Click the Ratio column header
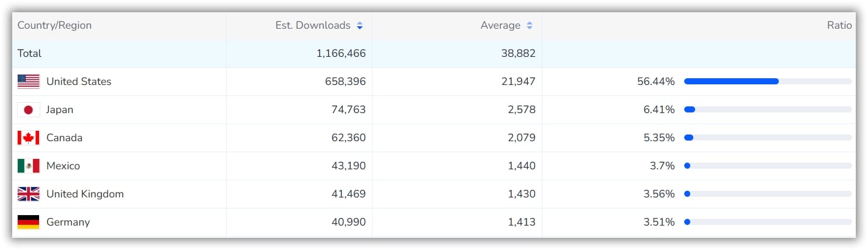Viewport: 868px width, 250px height. coord(839,26)
